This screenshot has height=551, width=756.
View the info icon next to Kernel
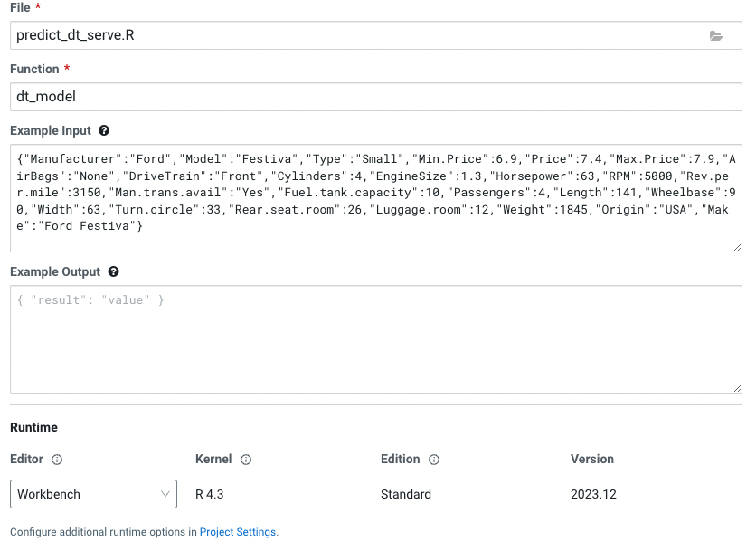(x=246, y=460)
